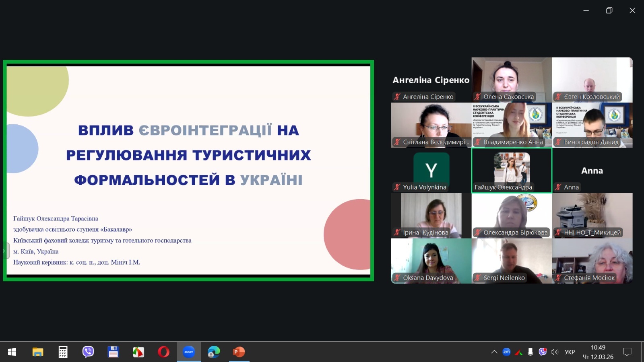644x362 pixels.
Task: Open the Windows notification center
Action: click(627, 352)
